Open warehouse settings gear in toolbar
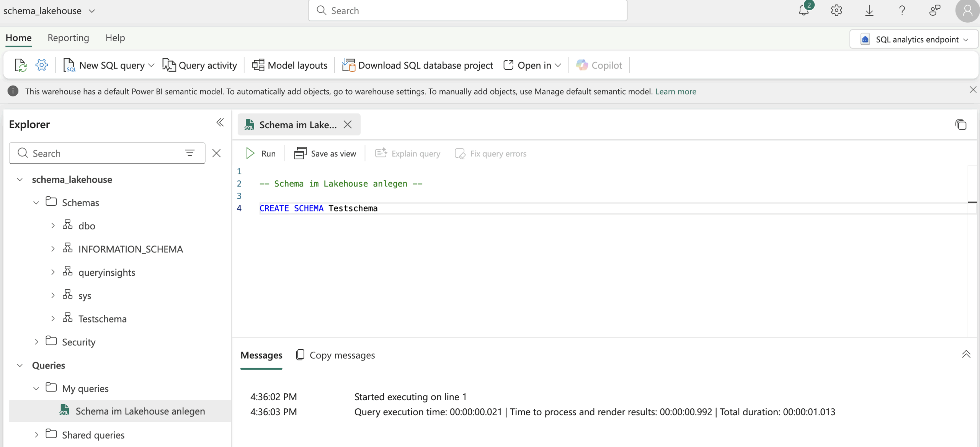Image resolution: width=980 pixels, height=447 pixels. (41, 65)
